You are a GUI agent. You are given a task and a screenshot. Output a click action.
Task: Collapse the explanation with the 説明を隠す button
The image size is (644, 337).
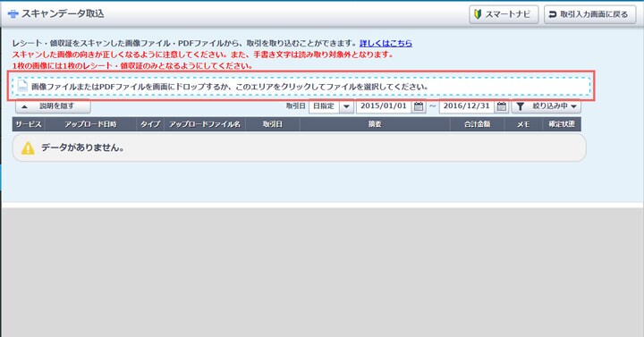tap(53, 106)
